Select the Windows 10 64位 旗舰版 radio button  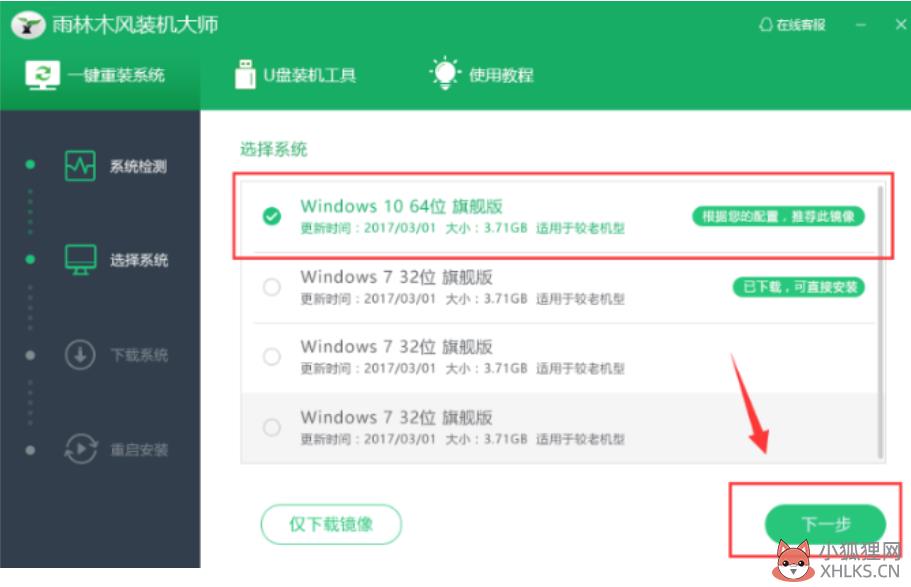coord(271,217)
